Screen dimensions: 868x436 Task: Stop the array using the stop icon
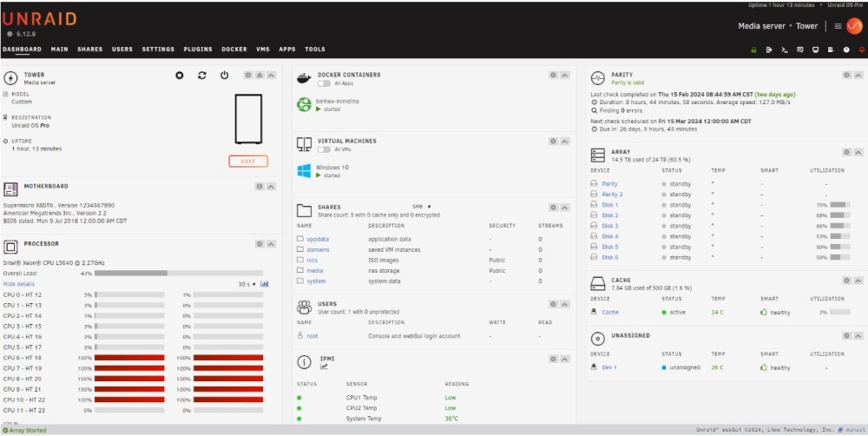[x=180, y=76]
